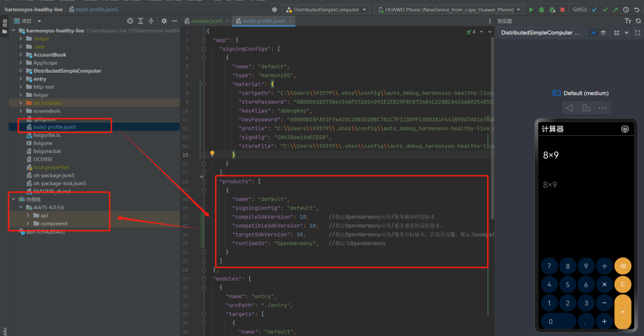644x336 pixels.
Task: Tap the calculator divide button
Action: [x=604, y=266]
